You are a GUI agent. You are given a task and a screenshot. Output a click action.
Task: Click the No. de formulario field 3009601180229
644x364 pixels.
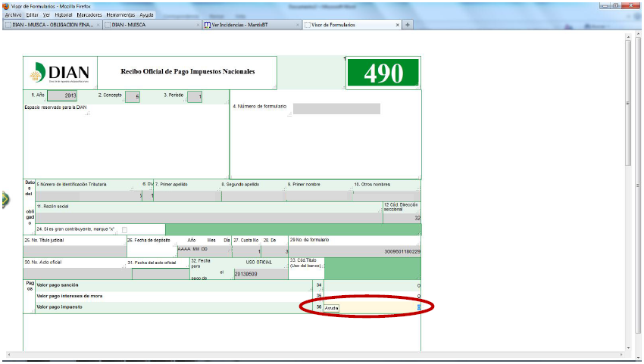[x=355, y=251]
